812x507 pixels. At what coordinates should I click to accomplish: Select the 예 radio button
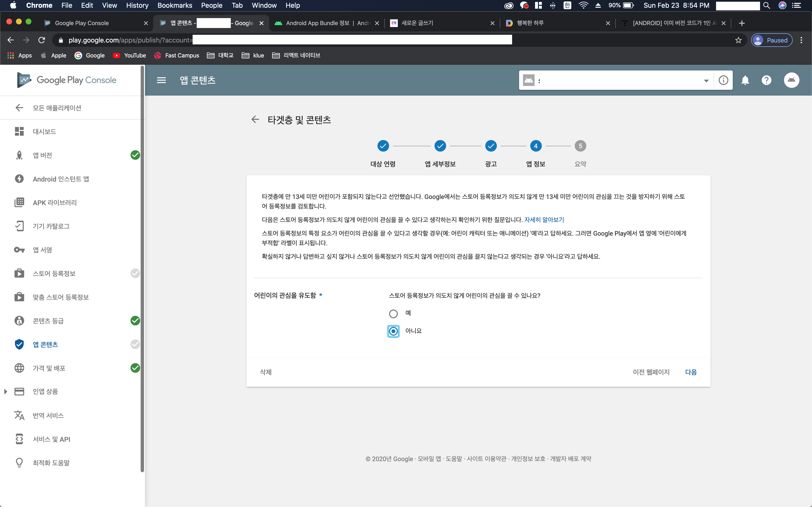[393, 314]
